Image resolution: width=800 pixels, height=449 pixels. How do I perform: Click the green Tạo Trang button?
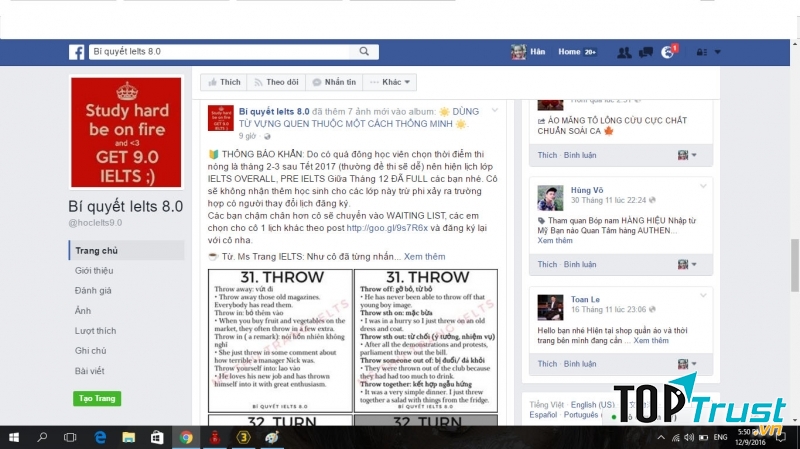tap(97, 399)
